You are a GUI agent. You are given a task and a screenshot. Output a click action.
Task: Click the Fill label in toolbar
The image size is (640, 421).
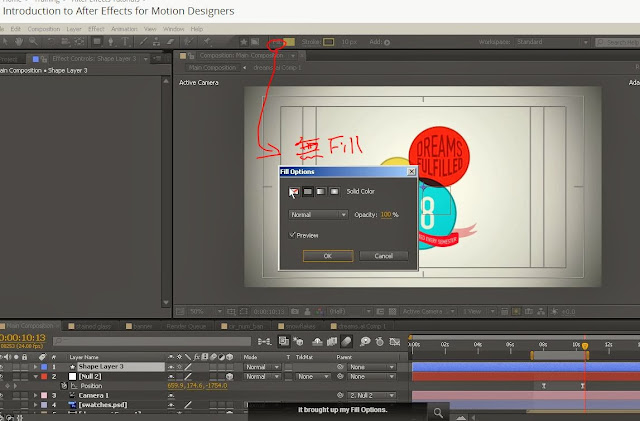pyautogui.click(x=277, y=42)
